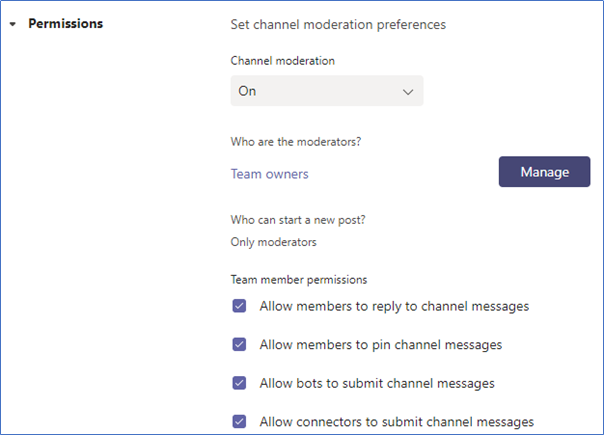This screenshot has height=435, width=604.
Task: Click the 'Who are the moderators?' label
Action: click(296, 142)
